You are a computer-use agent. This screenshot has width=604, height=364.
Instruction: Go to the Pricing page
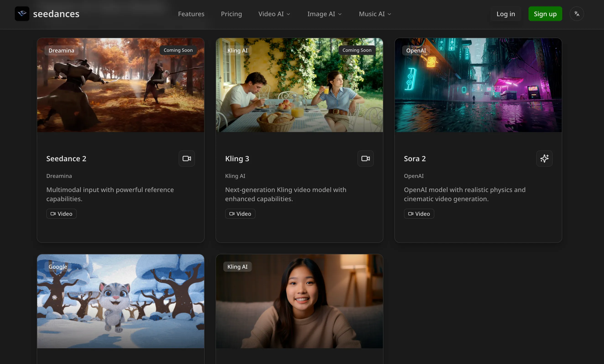tap(231, 14)
